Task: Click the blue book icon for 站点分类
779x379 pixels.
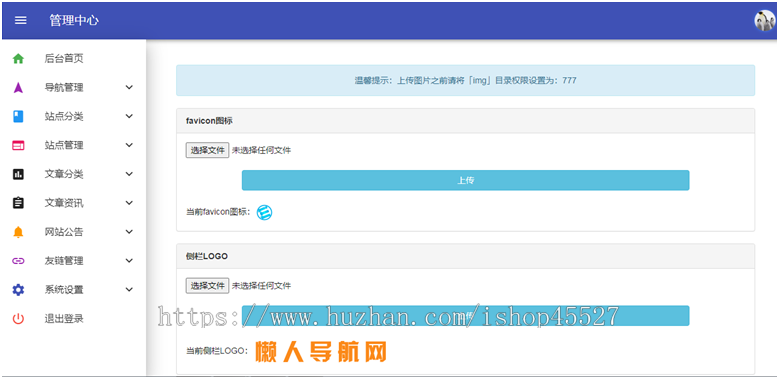Action: 18,116
